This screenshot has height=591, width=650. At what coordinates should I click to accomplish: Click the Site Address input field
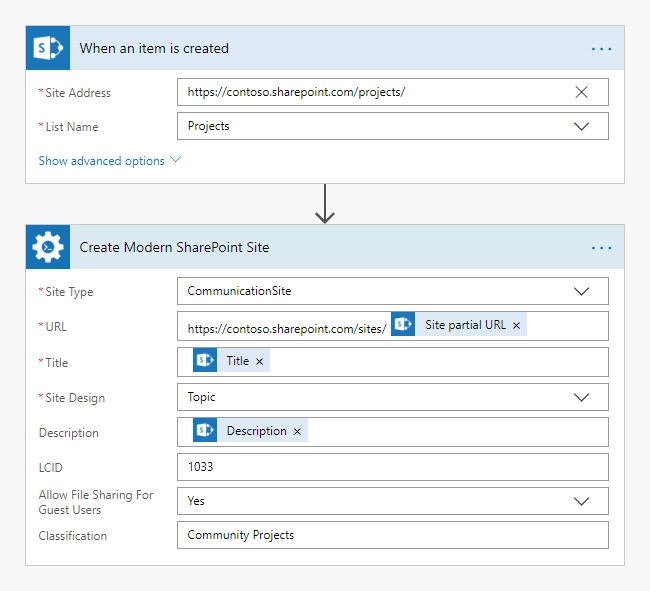[x=393, y=92]
